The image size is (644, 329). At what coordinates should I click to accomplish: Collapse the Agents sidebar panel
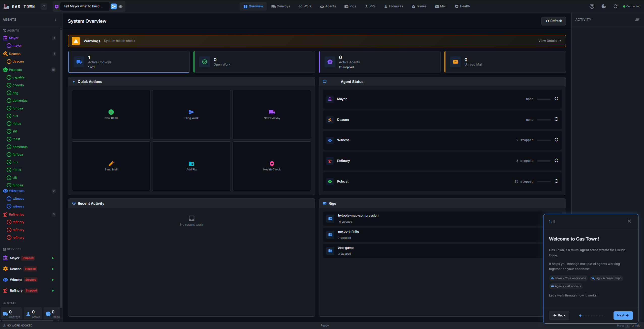(x=55, y=19)
